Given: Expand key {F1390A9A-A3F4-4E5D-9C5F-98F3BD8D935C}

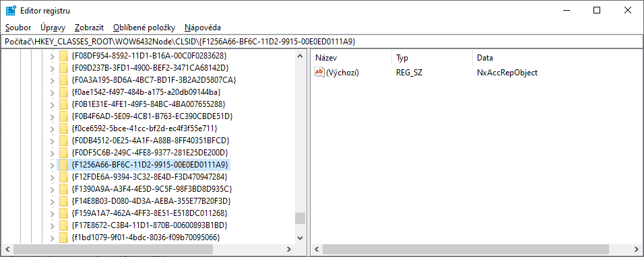Looking at the screenshot, I should point(52,189).
